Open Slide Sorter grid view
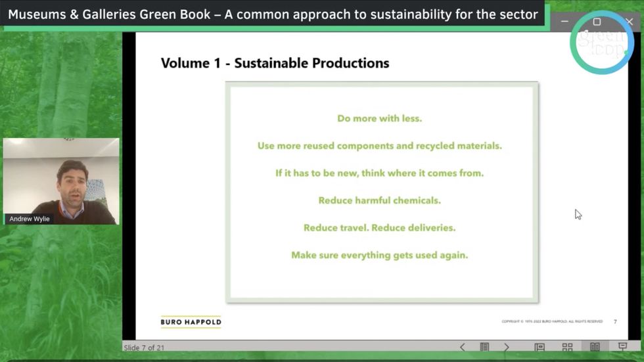Screen dimensions: 644x362 click(x=567, y=348)
